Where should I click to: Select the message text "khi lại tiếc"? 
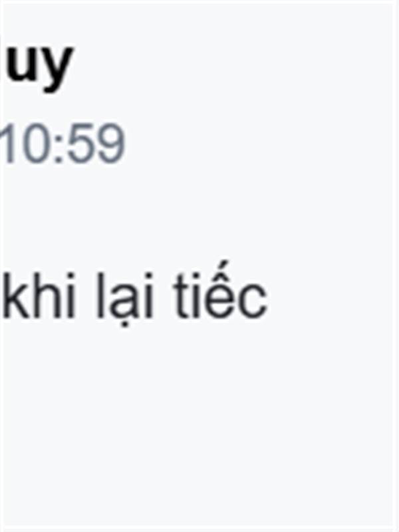coord(135,295)
